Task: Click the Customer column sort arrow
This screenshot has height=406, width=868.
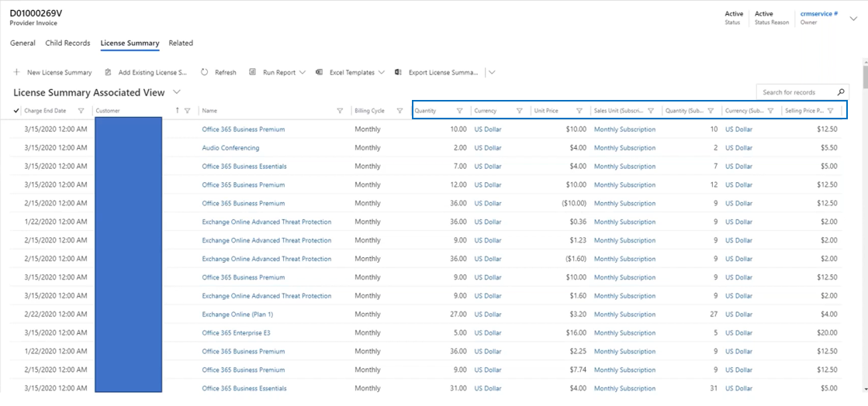Action: 177,111
